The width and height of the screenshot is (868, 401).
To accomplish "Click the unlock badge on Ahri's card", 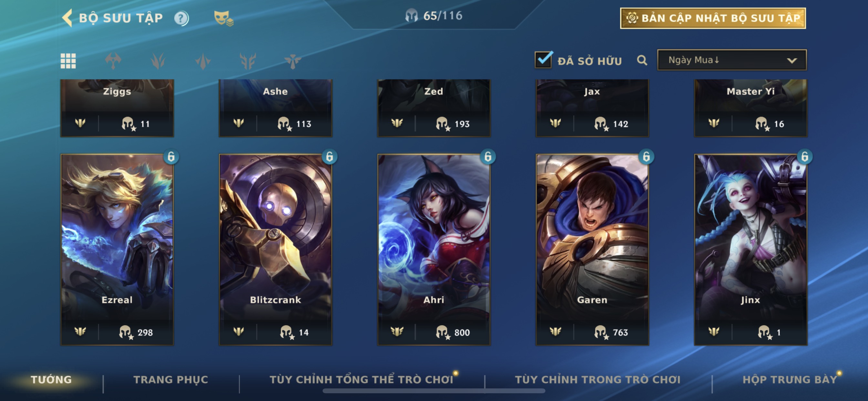I will pyautogui.click(x=488, y=157).
